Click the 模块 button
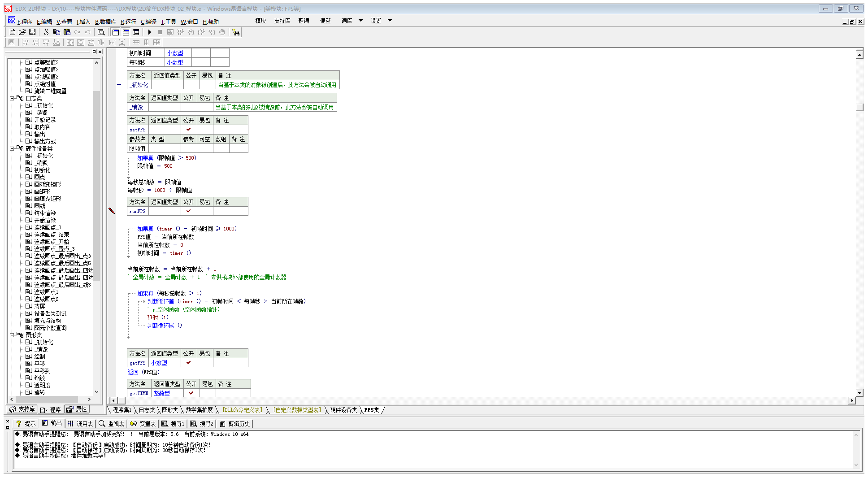The height and width of the screenshot is (478, 868). tap(260, 21)
